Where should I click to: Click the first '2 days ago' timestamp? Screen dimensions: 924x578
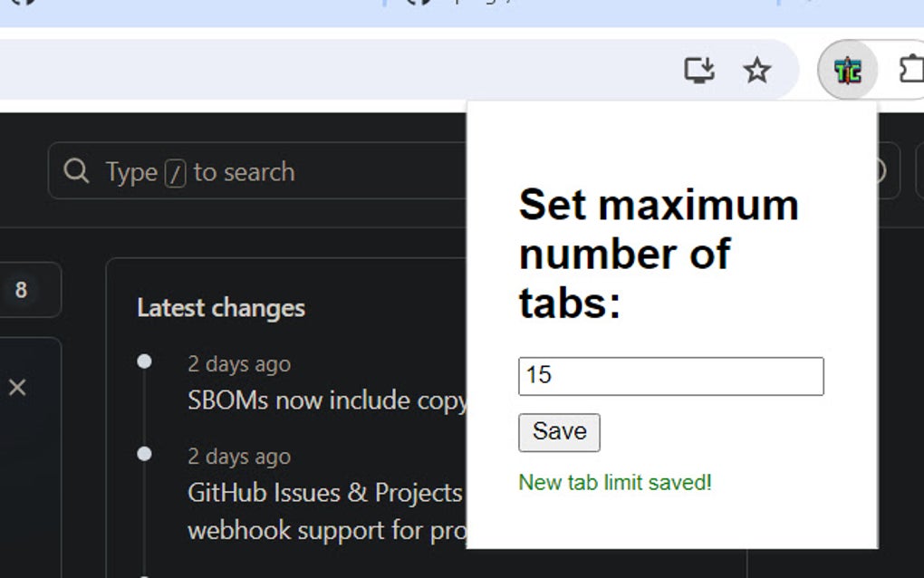pos(238,364)
